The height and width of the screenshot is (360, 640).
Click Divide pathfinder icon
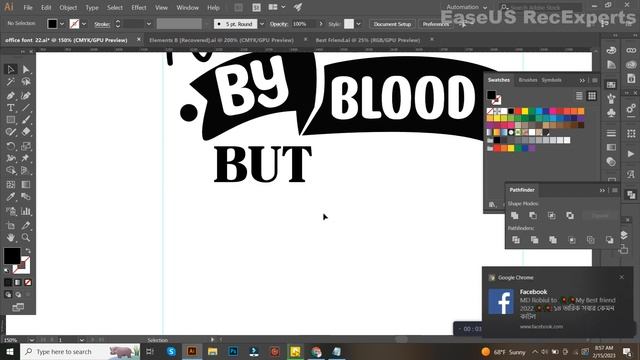click(x=516, y=240)
